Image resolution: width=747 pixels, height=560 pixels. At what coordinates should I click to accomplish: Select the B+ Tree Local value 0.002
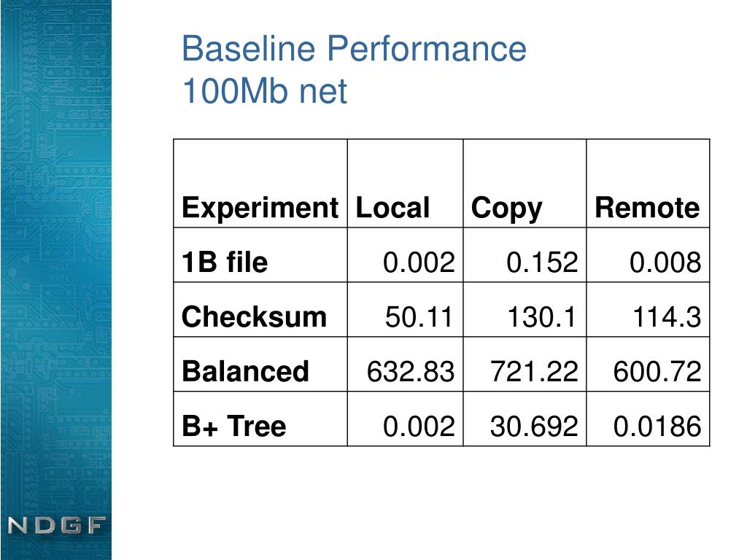[x=419, y=426]
